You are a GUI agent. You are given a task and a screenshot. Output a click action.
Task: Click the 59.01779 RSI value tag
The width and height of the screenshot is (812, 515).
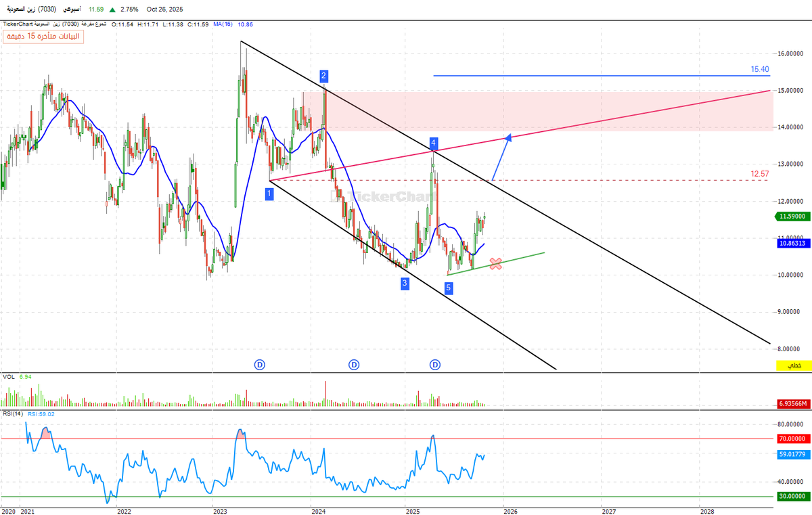[x=792, y=455]
